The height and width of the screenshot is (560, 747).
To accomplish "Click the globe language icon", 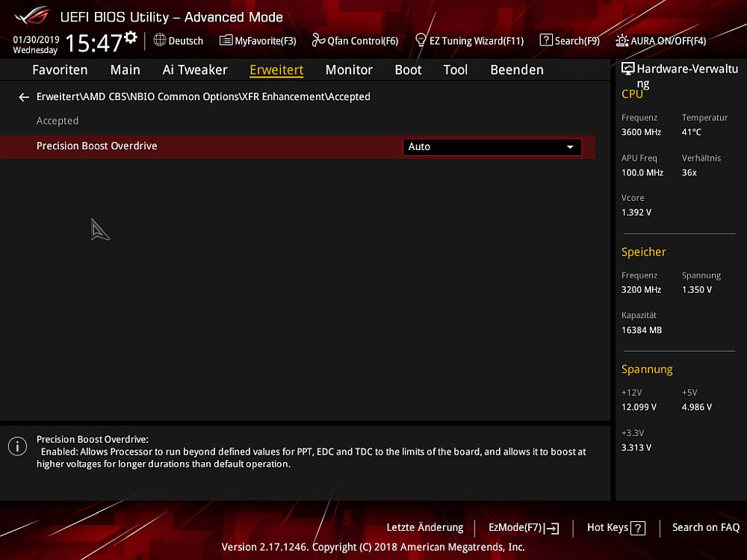I will [160, 40].
